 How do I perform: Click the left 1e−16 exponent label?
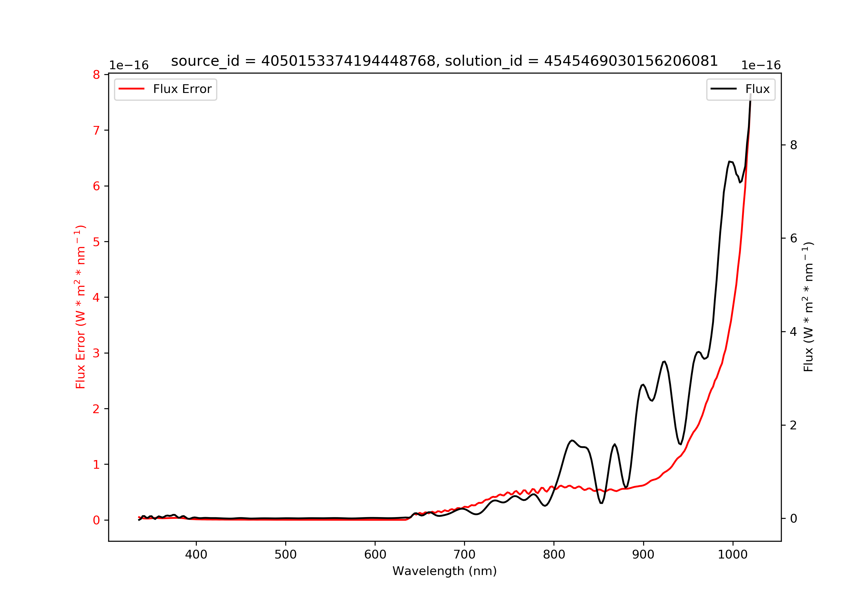point(128,65)
